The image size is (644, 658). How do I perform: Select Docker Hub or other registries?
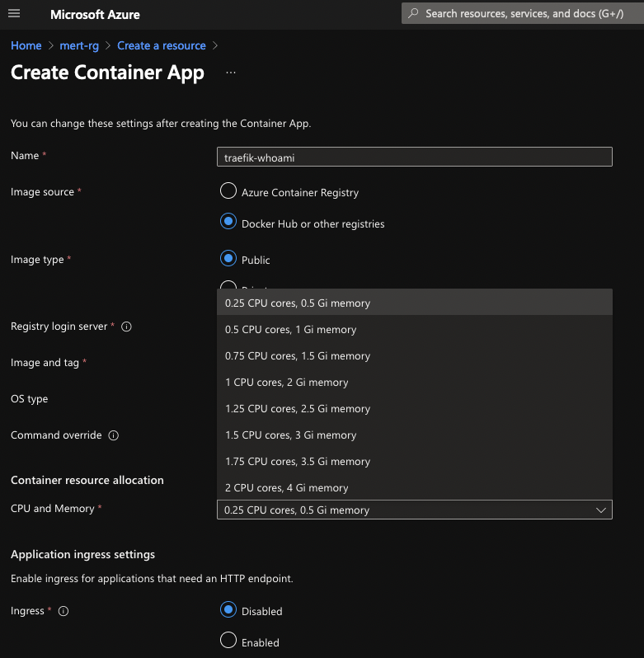[228, 222]
